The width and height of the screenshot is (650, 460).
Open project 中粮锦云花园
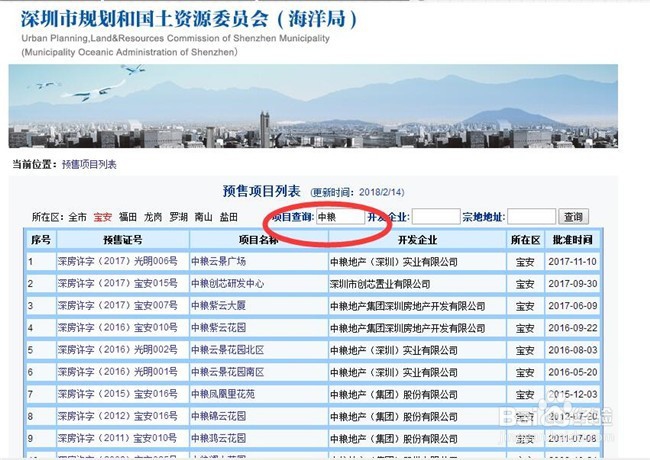tap(218, 416)
